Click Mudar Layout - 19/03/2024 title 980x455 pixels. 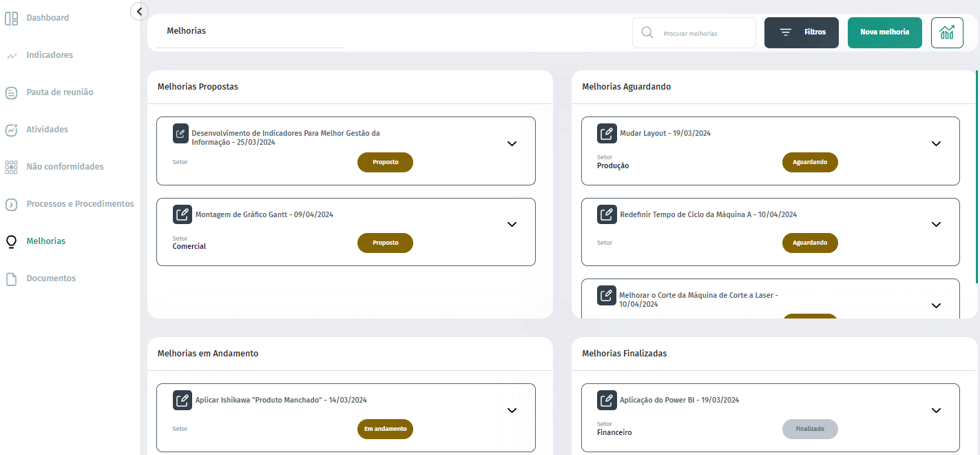click(665, 133)
